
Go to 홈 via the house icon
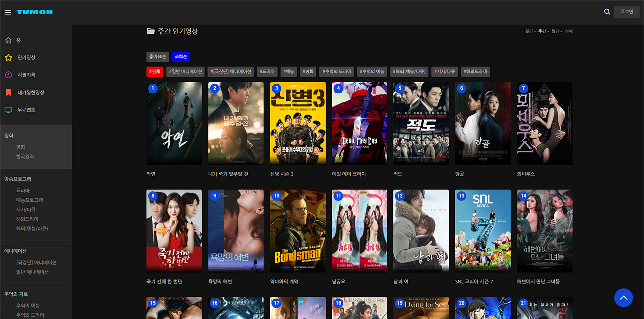(8, 40)
